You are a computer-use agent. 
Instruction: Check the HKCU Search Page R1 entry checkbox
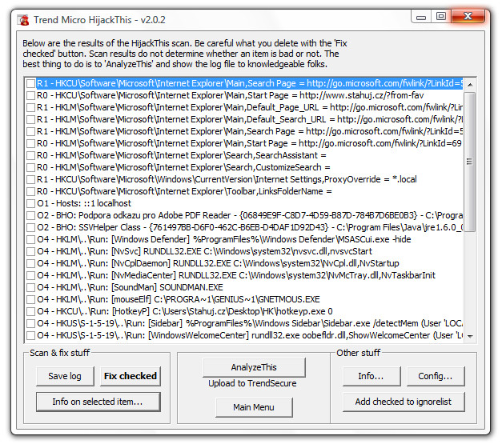click(x=30, y=83)
